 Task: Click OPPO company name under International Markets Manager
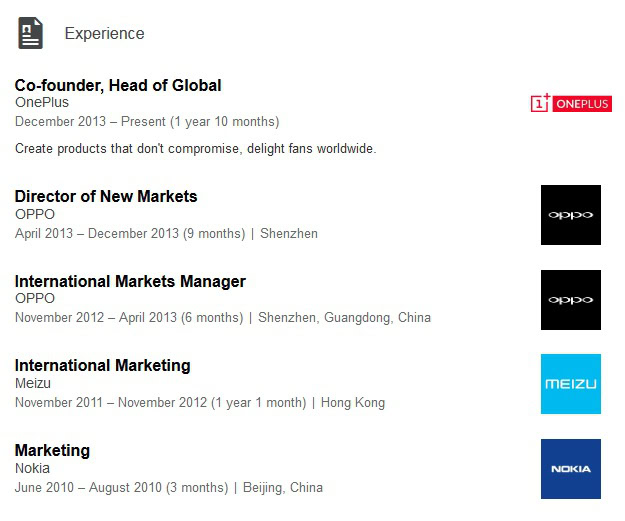[35, 298]
